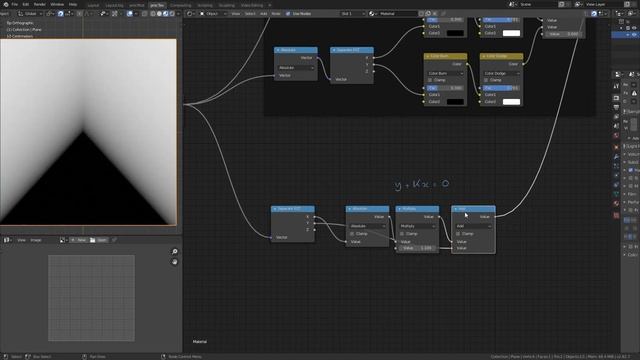Select wireframe viewport shading icon

click(x=153, y=13)
